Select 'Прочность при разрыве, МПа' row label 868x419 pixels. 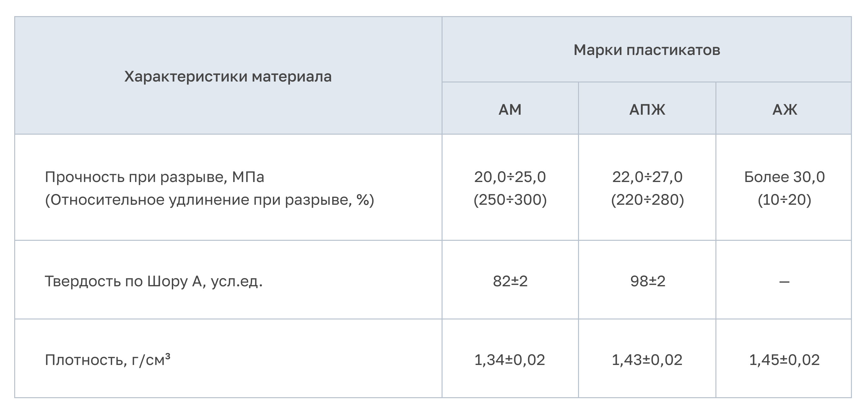click(154, 177)
